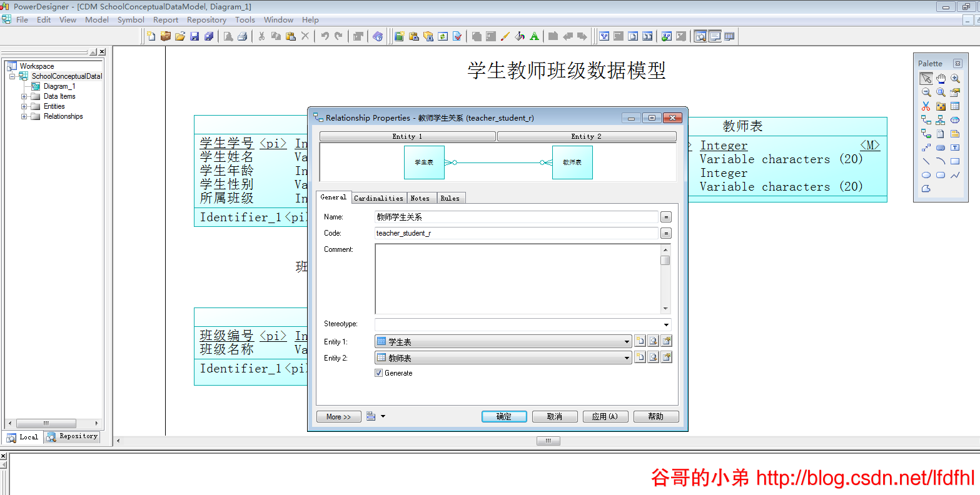Click the 确定 OK button

(x=504, y=416)
